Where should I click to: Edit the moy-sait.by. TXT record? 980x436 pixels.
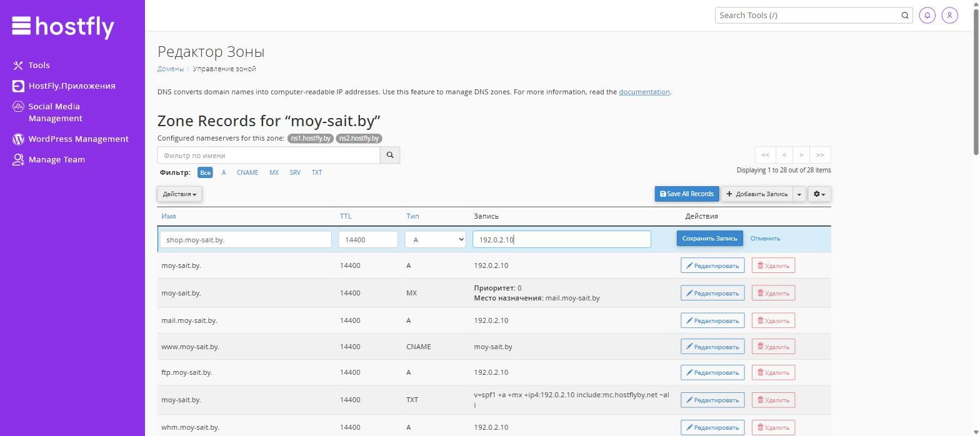pyautogui.click(x=712, y=400)
